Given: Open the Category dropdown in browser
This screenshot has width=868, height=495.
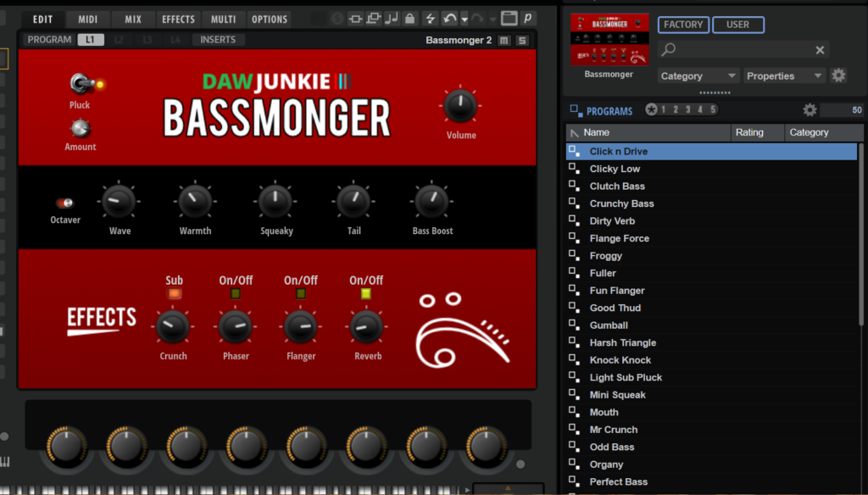Looking at the screenshot, I should pos(698,75).
